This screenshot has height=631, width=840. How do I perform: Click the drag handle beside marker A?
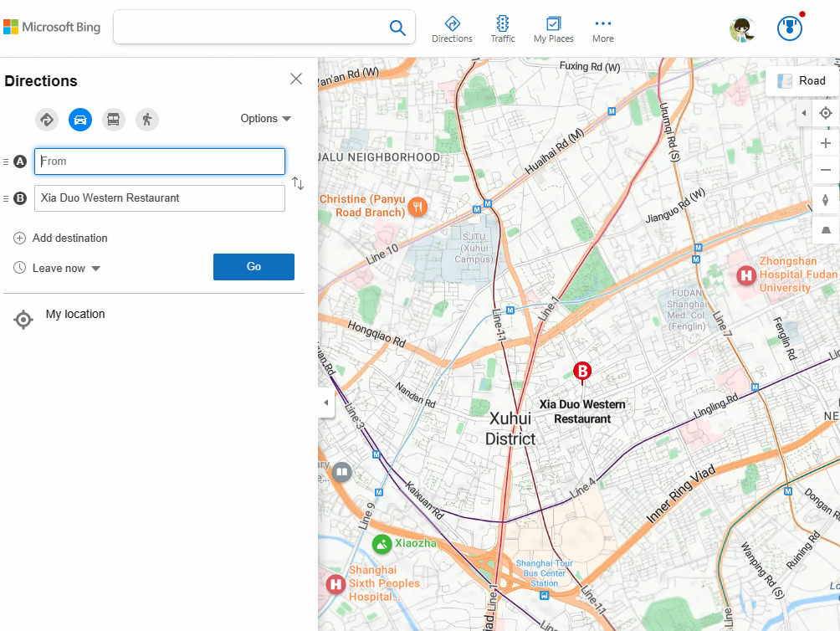coord(6,162)
